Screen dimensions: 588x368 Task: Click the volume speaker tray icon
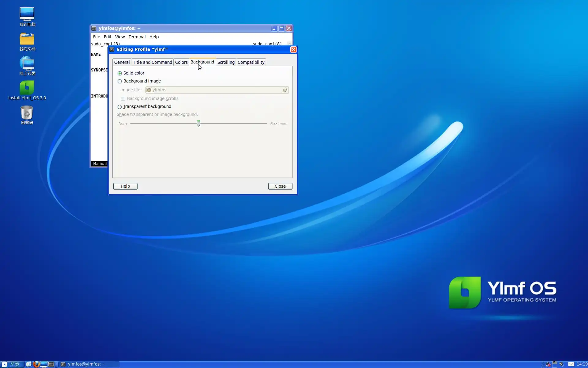[x=561, y=364]
